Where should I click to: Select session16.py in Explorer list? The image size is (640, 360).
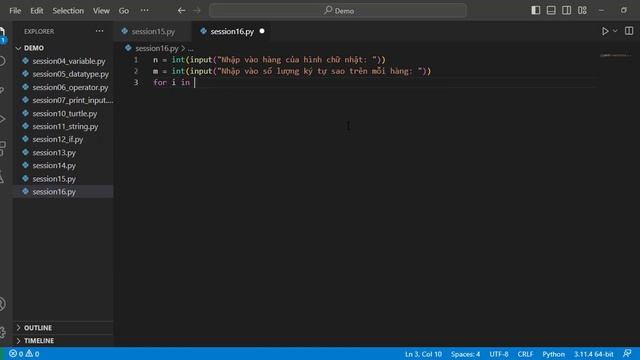(64, 191)
